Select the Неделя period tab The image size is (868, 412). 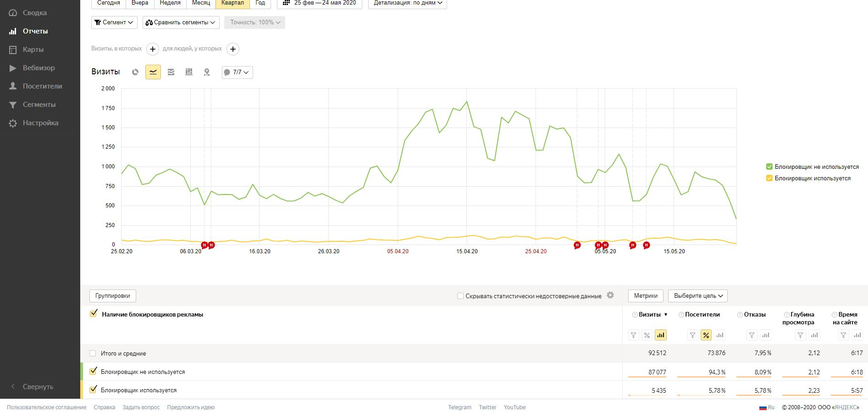coord(170,3)
